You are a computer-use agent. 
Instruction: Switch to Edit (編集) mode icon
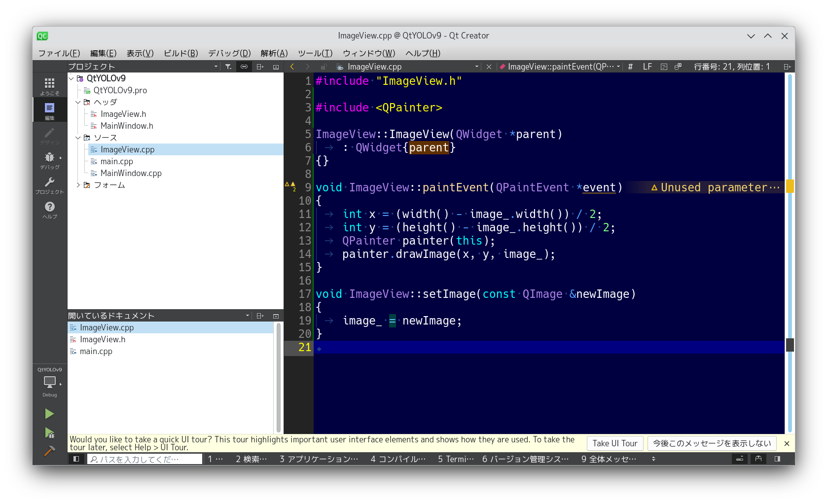point(50,110)
